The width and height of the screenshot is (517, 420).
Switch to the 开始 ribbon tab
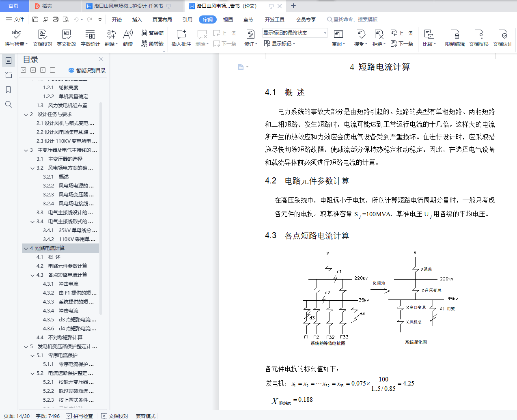[117, 19]
